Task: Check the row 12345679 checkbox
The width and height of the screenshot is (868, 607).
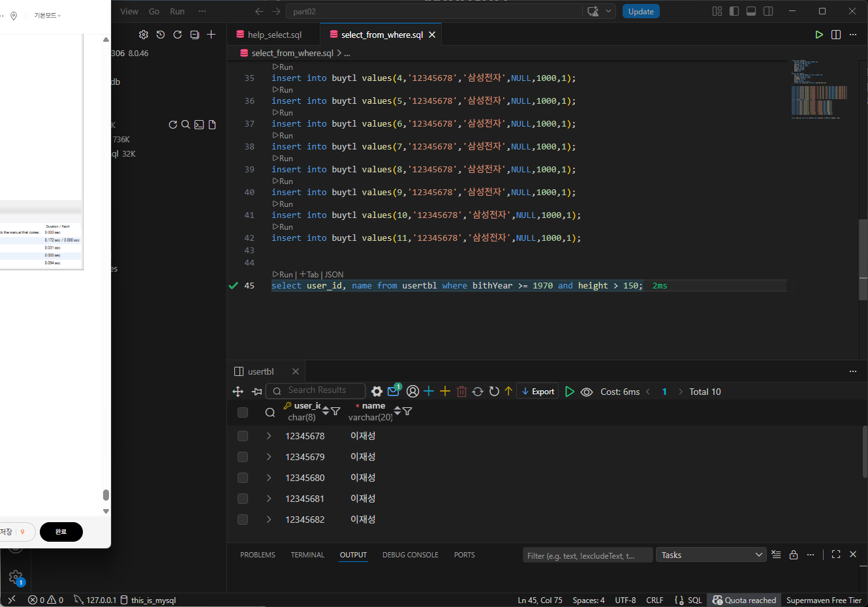Action: [x=243, y=457]
